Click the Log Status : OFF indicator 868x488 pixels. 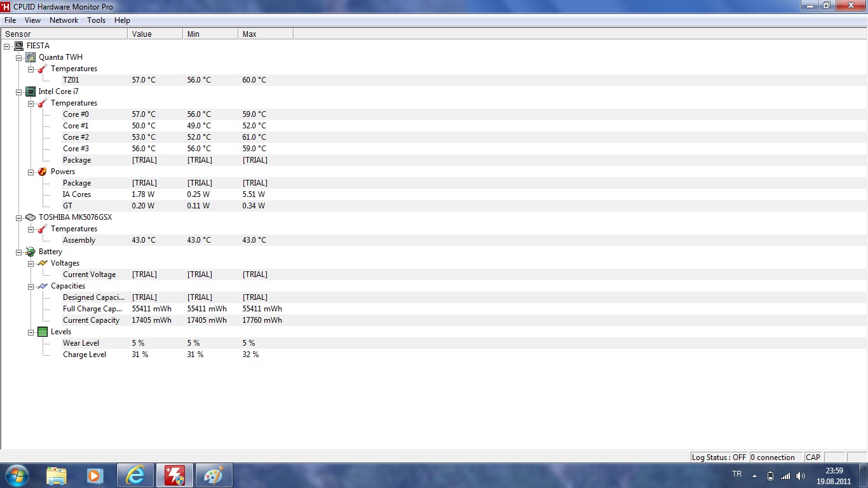point(719,457)
